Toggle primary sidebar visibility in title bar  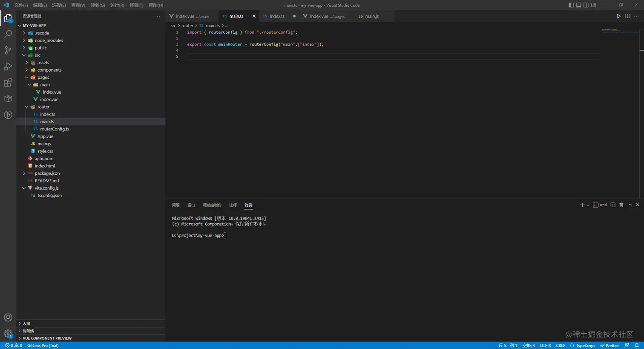571,5
